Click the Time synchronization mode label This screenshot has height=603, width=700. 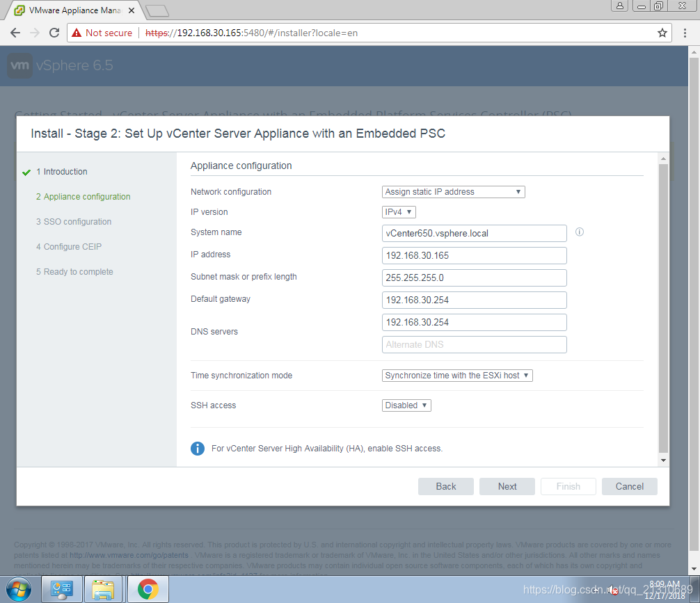[x=241, y=376]
